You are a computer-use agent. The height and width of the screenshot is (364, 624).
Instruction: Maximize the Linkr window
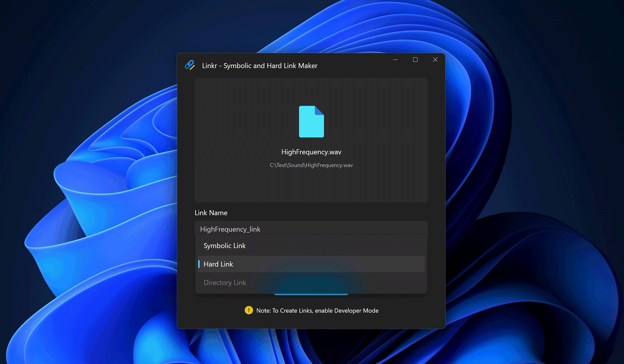(415, 60)
